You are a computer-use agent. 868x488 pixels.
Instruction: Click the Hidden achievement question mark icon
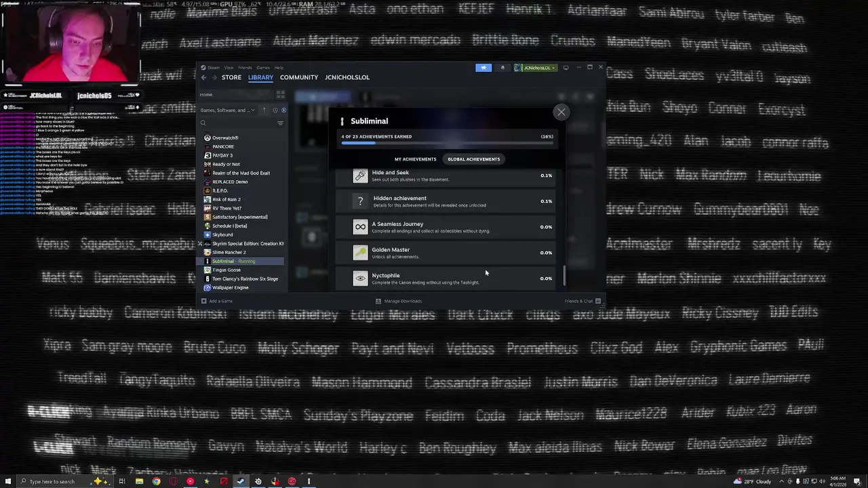pos(360,201)
